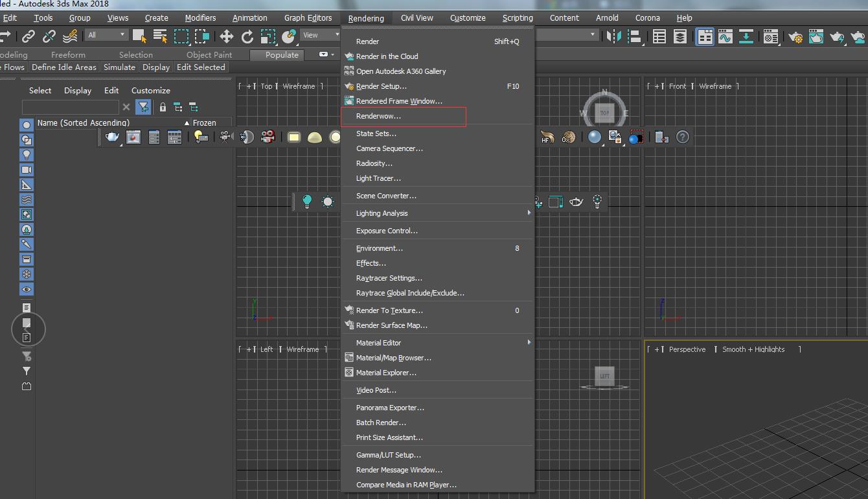Toggle display of cameras in Scene Explorer
The image size is (868, 499).
pos(26,170)
